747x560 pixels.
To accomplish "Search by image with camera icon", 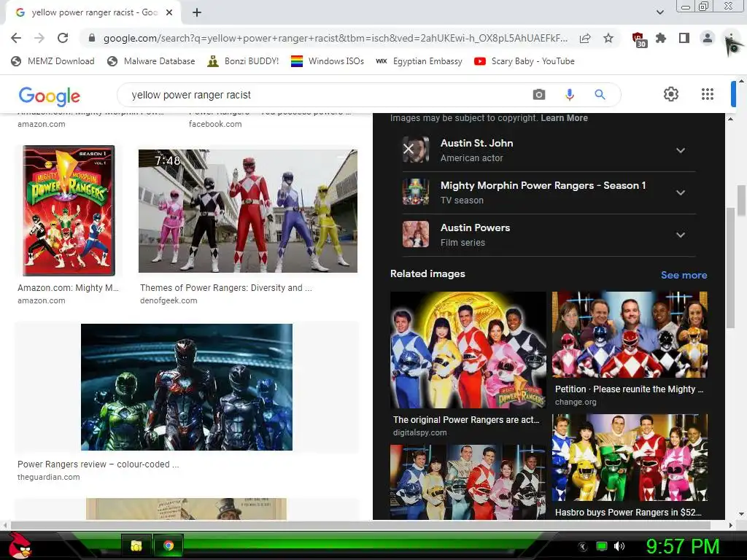I will 539,95.
